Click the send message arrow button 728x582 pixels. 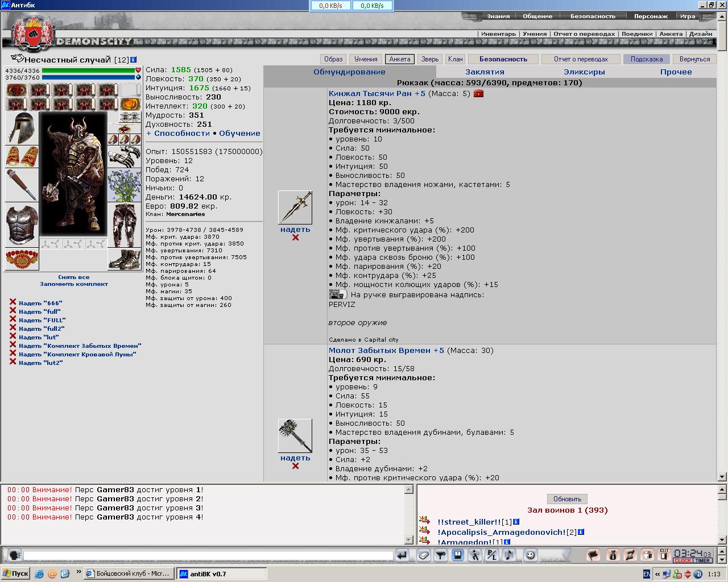coord(402,555)
